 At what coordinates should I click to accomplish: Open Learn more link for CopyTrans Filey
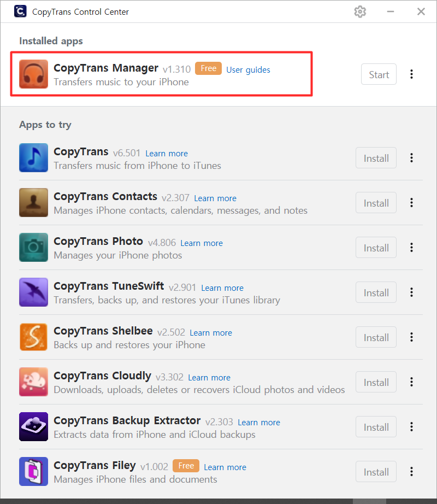225,467
